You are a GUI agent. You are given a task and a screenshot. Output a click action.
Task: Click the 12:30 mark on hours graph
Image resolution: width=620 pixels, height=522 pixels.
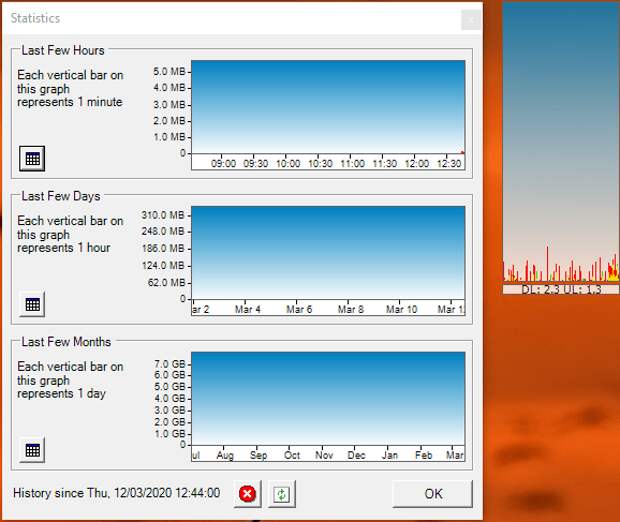point(448,164)
